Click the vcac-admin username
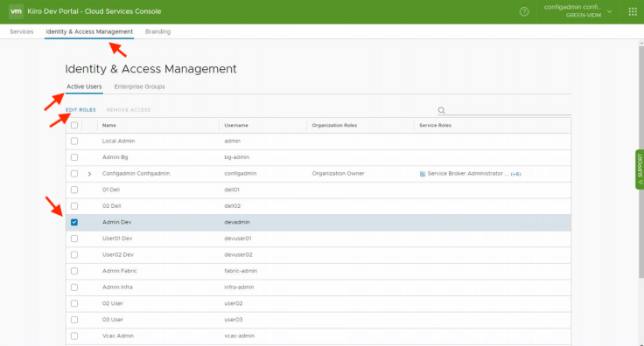Viewport: 644px width, 346px height. [x=240, y=336]
